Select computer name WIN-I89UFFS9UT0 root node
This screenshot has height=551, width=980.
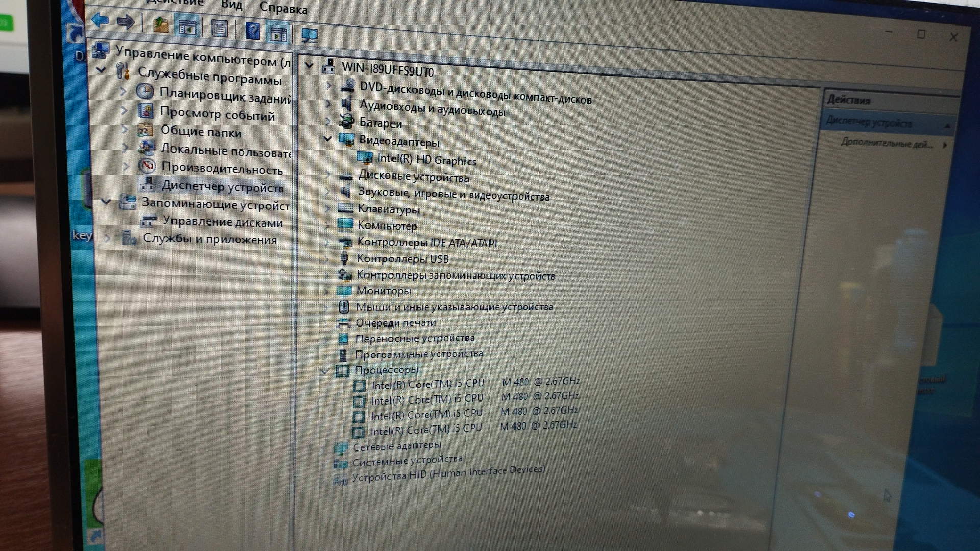tap(387, 69)
